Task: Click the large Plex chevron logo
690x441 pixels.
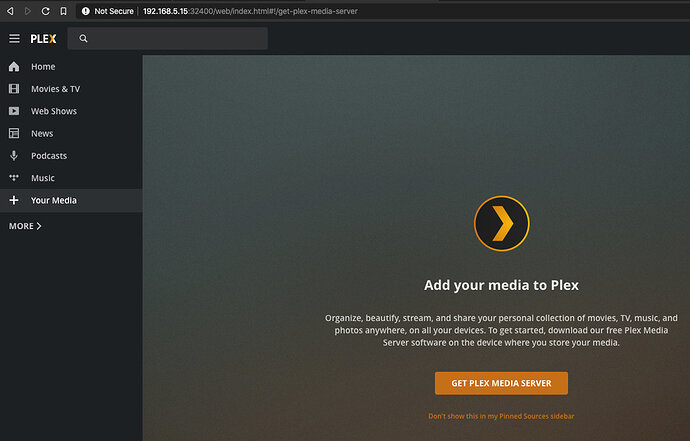Action: (x=501, y=224)
